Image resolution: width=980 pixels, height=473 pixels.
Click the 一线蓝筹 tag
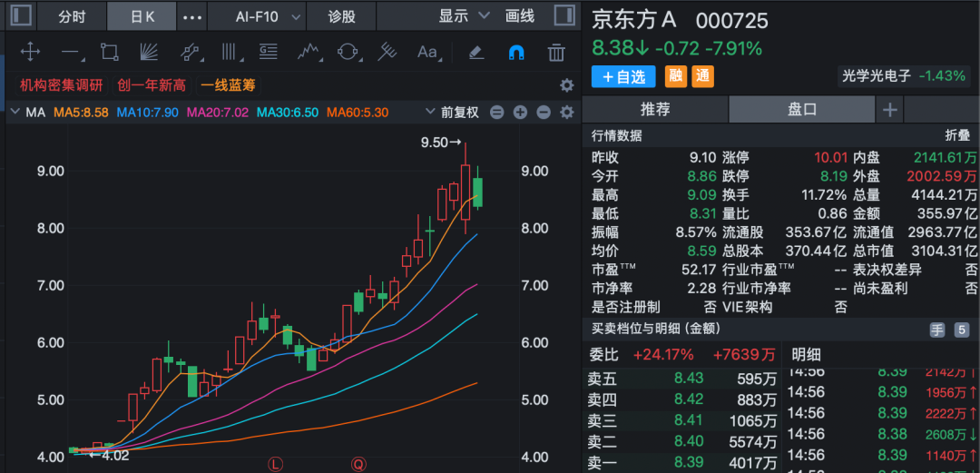(x=230, y=85)
